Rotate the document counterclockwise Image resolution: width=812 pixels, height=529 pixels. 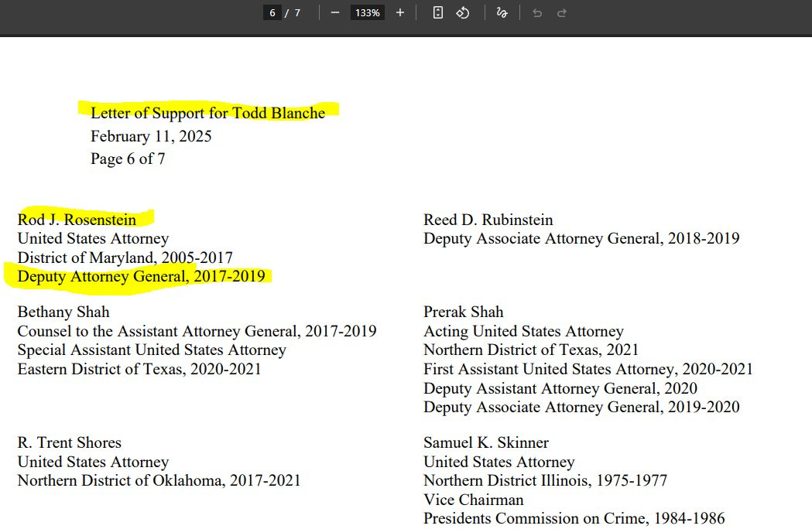(463, 13)
